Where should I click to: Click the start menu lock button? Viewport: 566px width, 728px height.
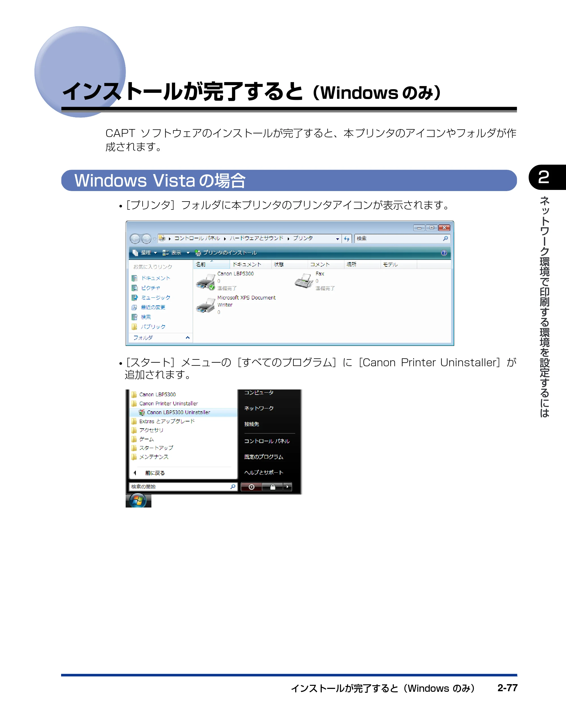(x=272, y=487)
